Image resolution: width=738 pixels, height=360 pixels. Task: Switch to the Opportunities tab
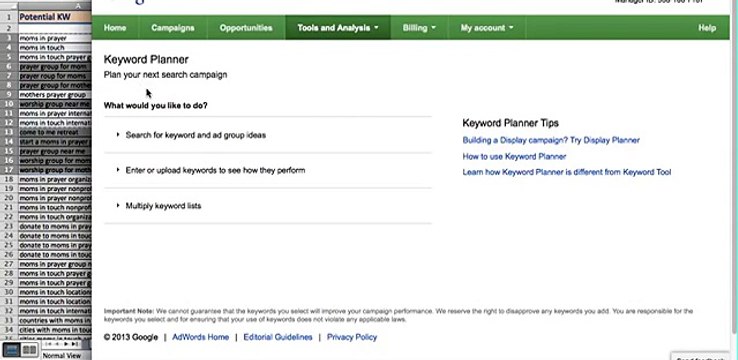pos(246,28)
